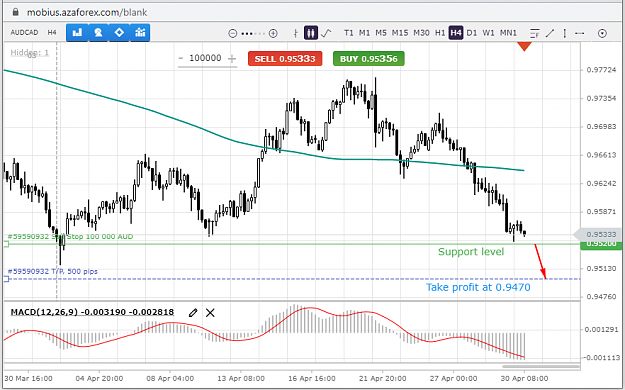Click the BUY 0.95356 button
The width and height of the screenshot is (625, 390).
(x=369, y=59)
